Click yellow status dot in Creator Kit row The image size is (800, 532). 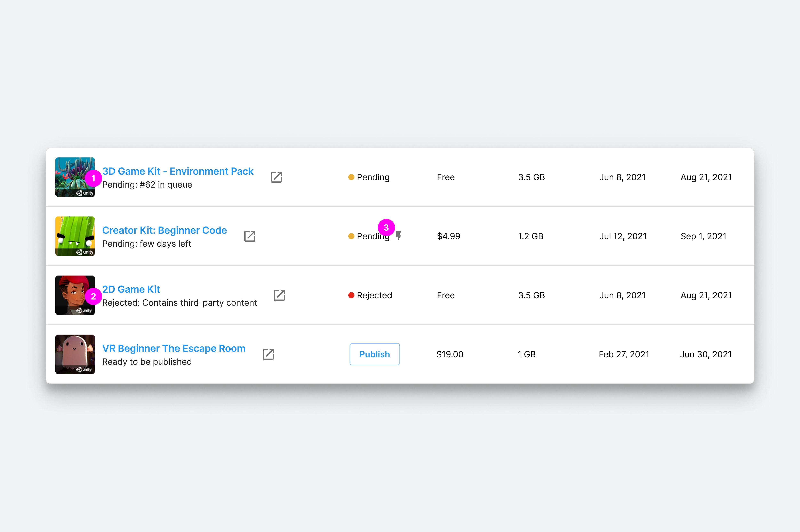click(x=351, y=236)
